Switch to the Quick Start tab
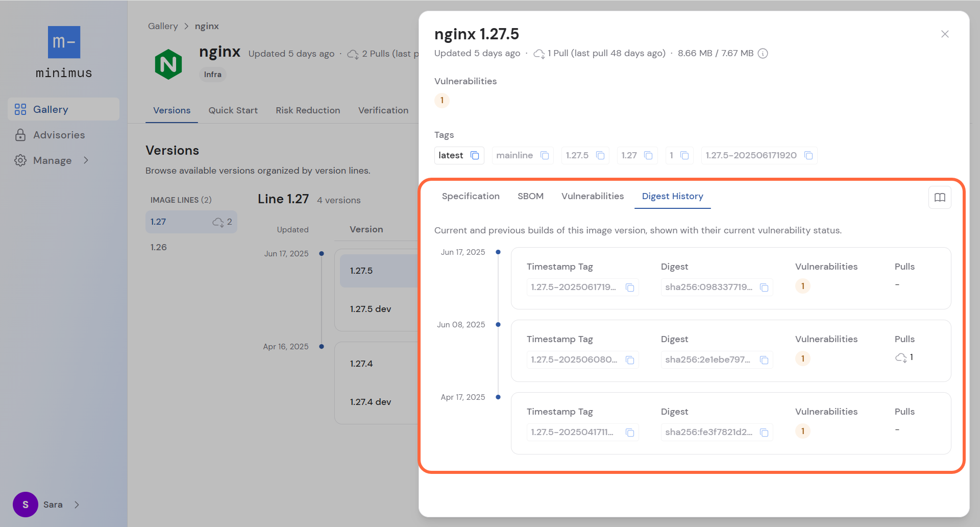Image resolution: width=980 pixels, height=527 pixels. click(233, 110)
